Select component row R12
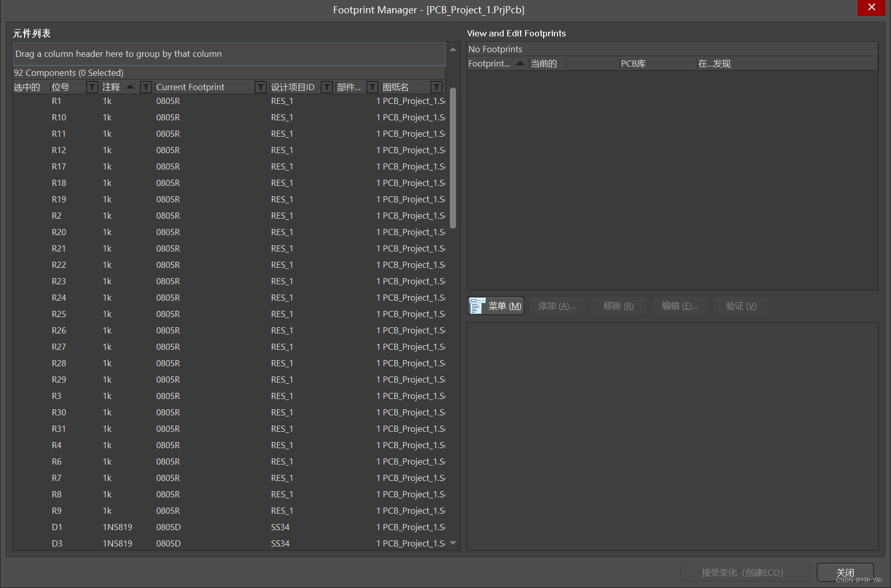 [x=229, y=150]
